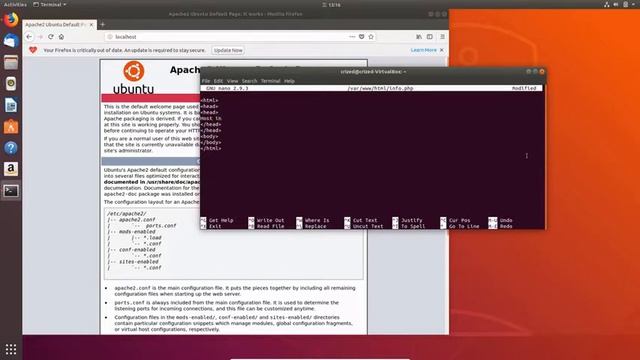Screen dimensions: 640x360
Task: Open the Activities overview
Action: pyautogui.click(x=15, y=4)
